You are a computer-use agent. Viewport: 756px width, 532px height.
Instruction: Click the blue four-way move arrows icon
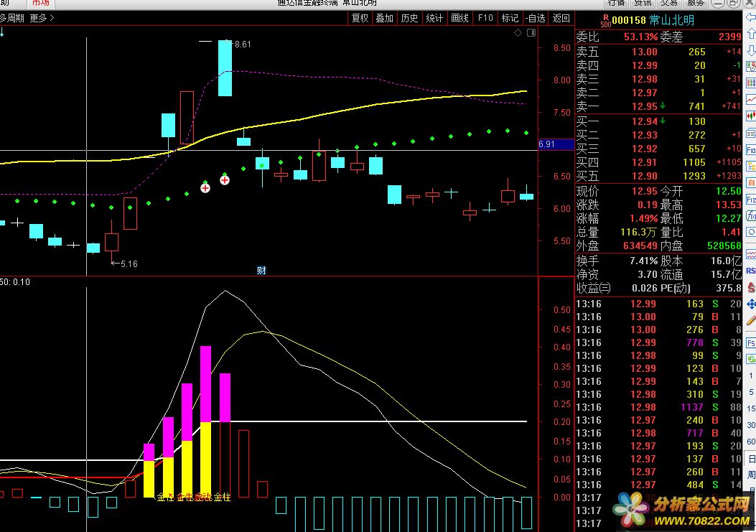(x=751, y=304)
